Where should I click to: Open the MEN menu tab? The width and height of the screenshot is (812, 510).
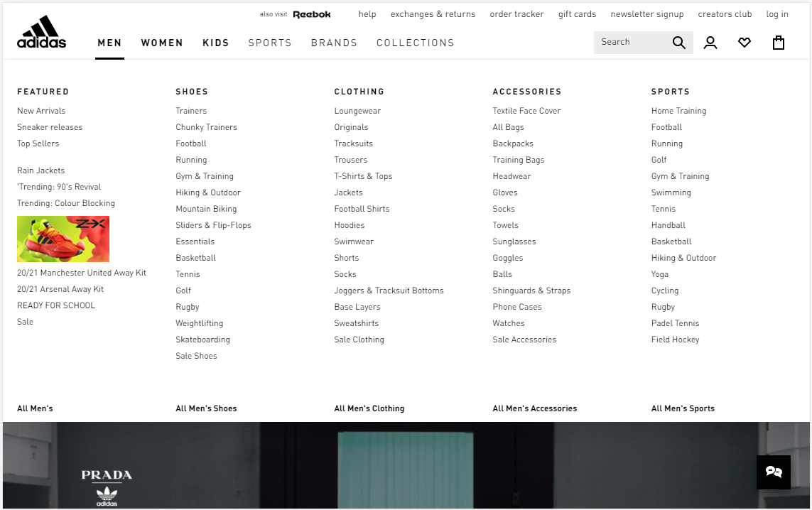pos(110,43)
